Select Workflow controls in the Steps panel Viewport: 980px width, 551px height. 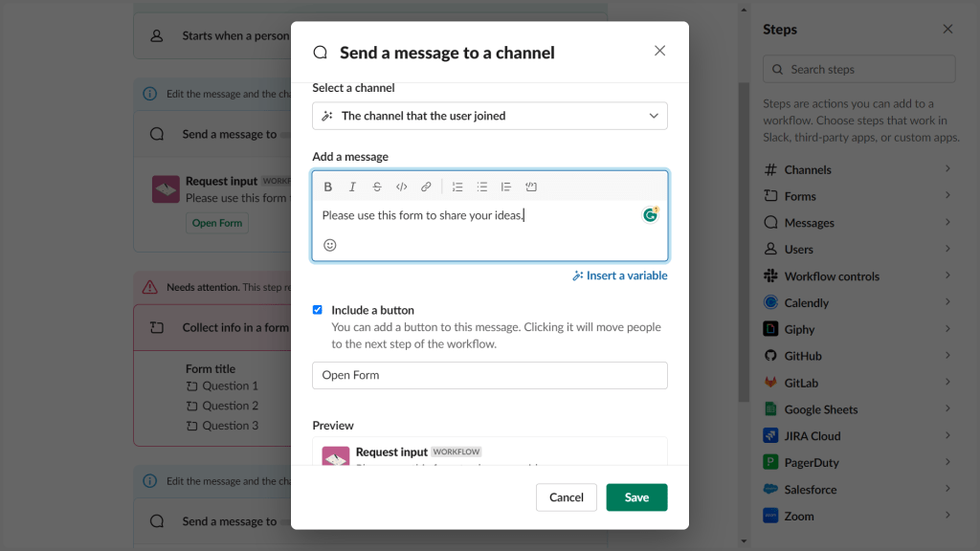[x=857, y=275]
